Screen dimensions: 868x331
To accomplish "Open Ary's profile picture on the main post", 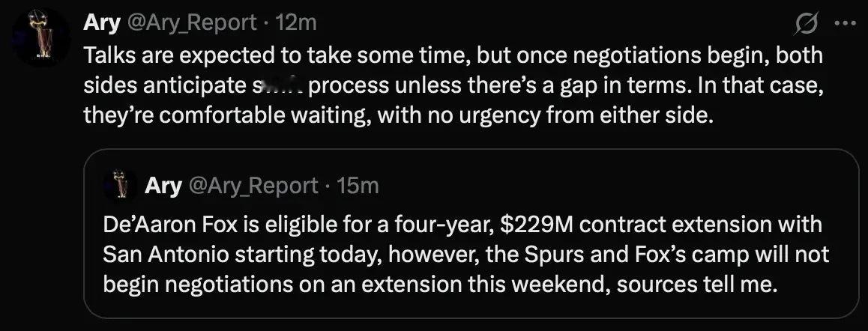I will pyautogui.click(x=41, y=37).
